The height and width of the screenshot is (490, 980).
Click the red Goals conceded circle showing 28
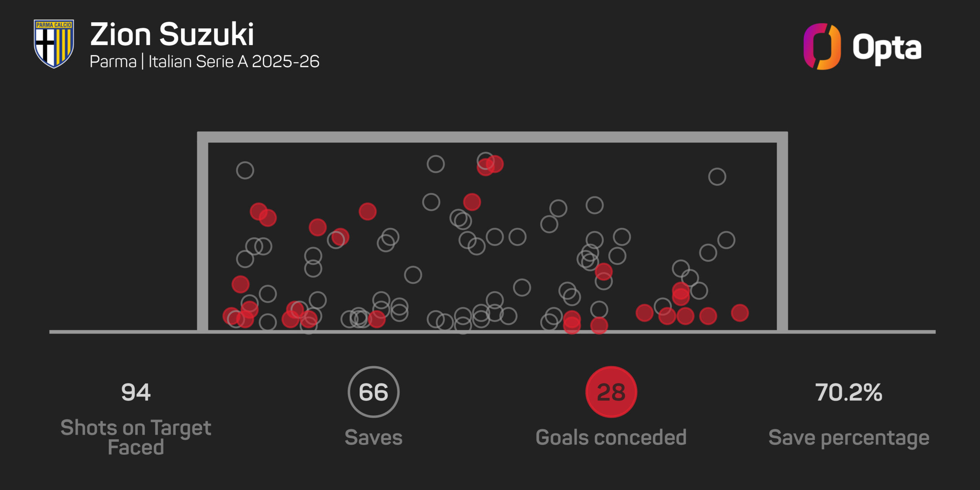tap(611, 392)
